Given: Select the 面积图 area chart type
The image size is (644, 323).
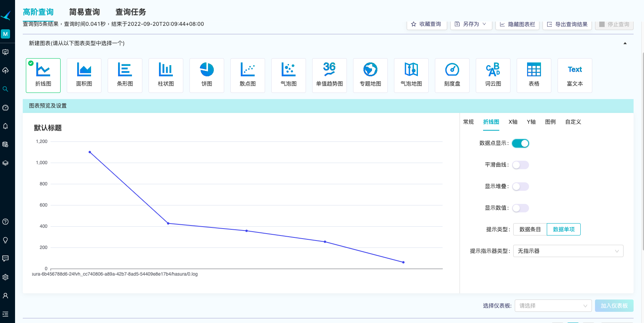Looking at the screenshot, I should coord(84,76).
